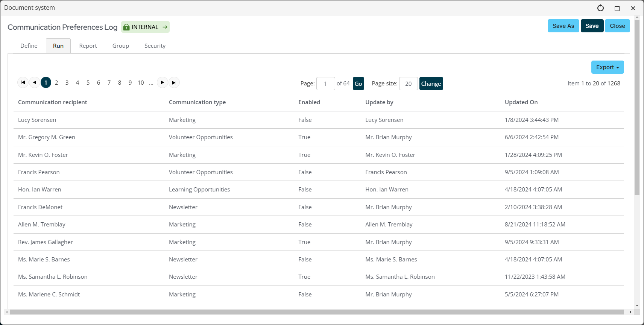Click recipient cell Allen M. Tremblay
Screen dimensions: 644x325
[42, 225]
